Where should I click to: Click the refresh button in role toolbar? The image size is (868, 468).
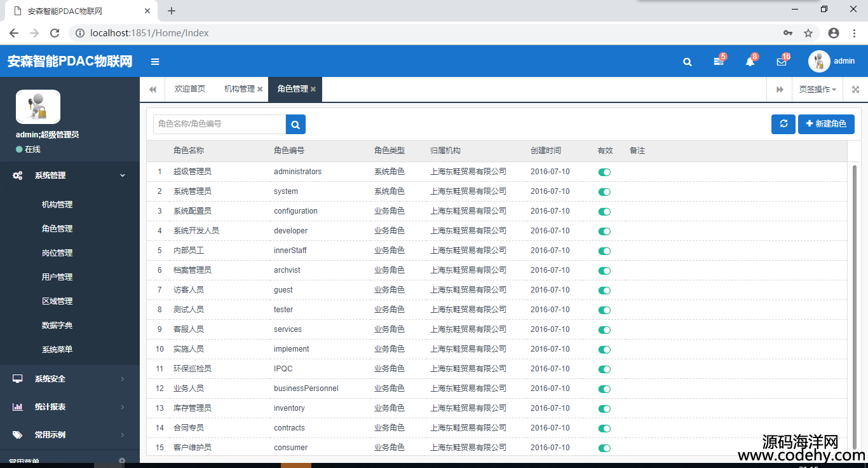pyautogui.click(x=783, y=124)
